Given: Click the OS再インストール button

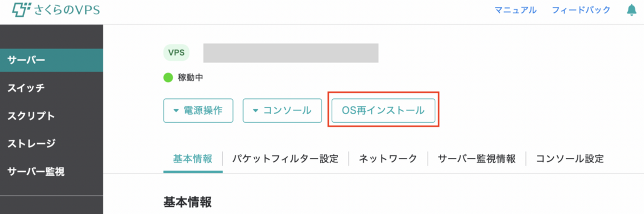Looking at the screenshot, I should coord(383,111).
